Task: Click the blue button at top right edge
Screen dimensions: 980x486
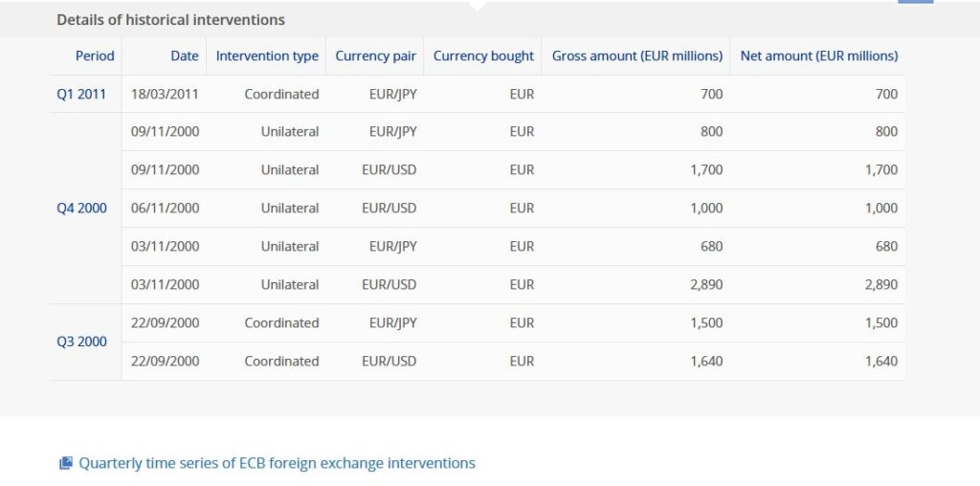Action: coord(915,2)
